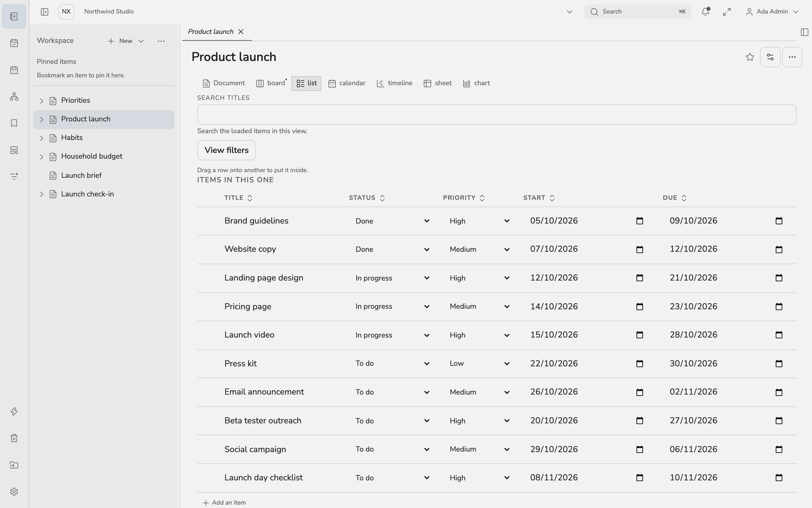Image resolution: width=812 pixels, height=508 pixels.
Task: Open view settings sliders icon
Action: 770,57
